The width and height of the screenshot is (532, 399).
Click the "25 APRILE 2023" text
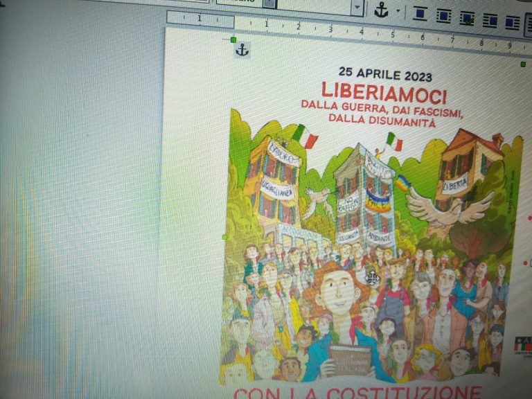click(385, 74)
